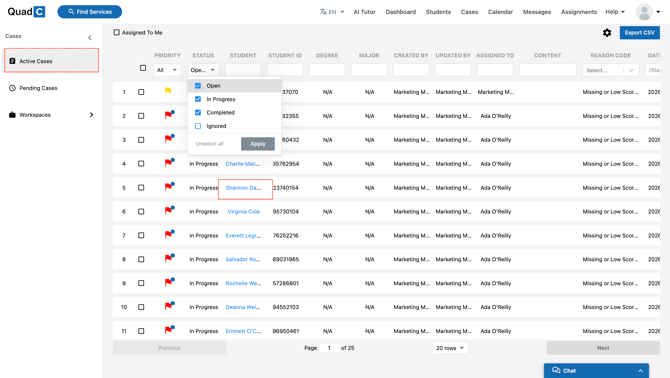Open student Virginia Cole
670x378 pixels.
pyautogui.click(x=244, y=211)
